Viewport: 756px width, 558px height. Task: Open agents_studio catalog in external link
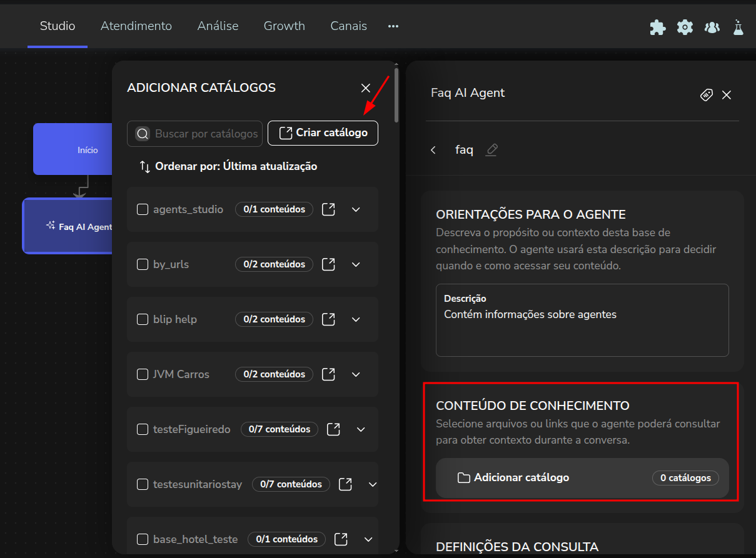tap(328, 209)
